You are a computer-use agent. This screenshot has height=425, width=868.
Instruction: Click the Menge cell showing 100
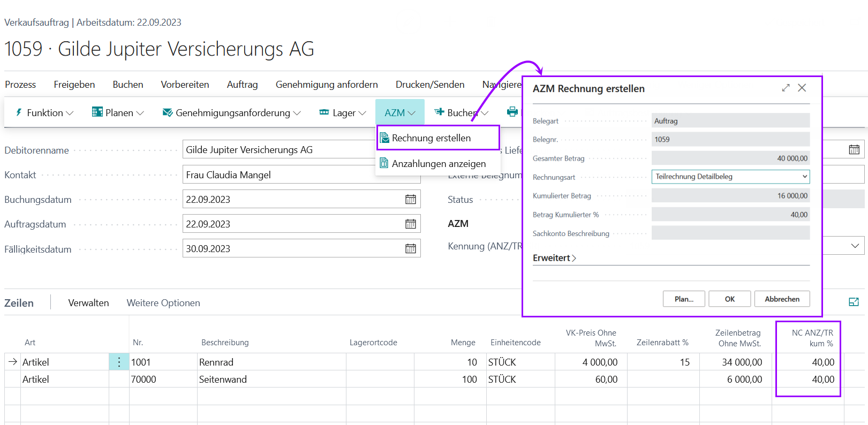point(450,379)
